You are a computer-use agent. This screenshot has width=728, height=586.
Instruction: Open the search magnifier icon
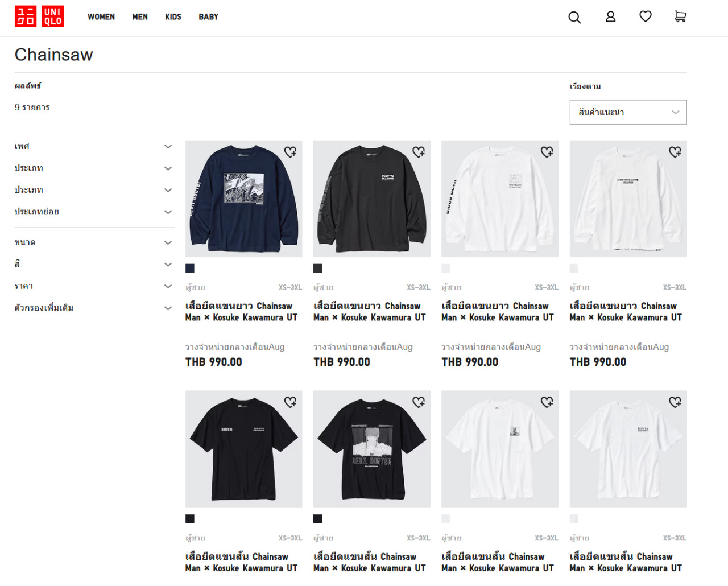[574, 17]
